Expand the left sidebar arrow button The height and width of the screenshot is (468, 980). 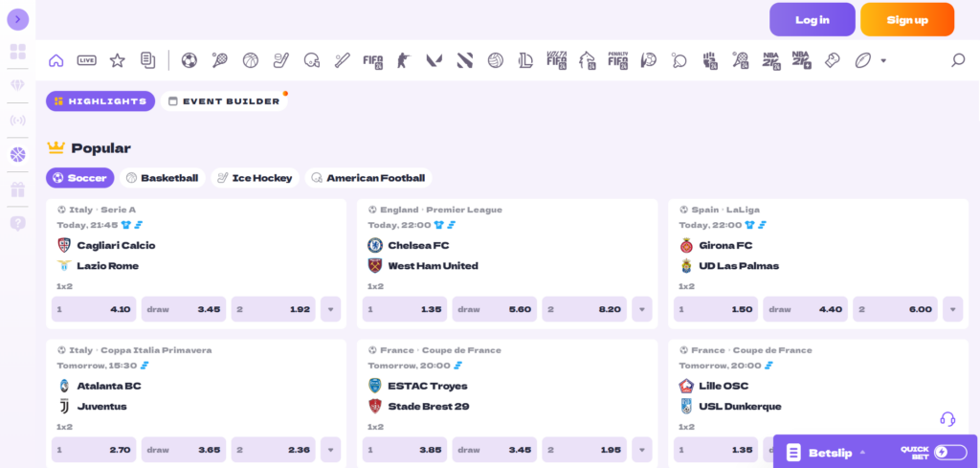tap(18, 19)
